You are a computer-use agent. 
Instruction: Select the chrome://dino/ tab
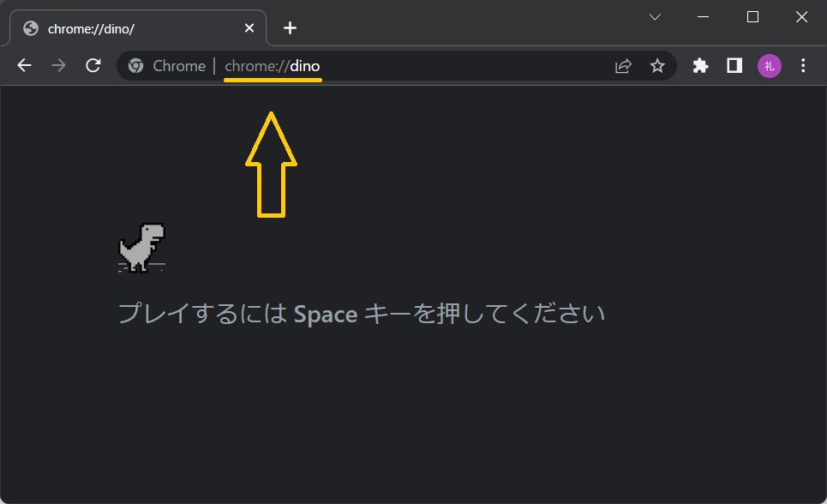coord(138,28)
